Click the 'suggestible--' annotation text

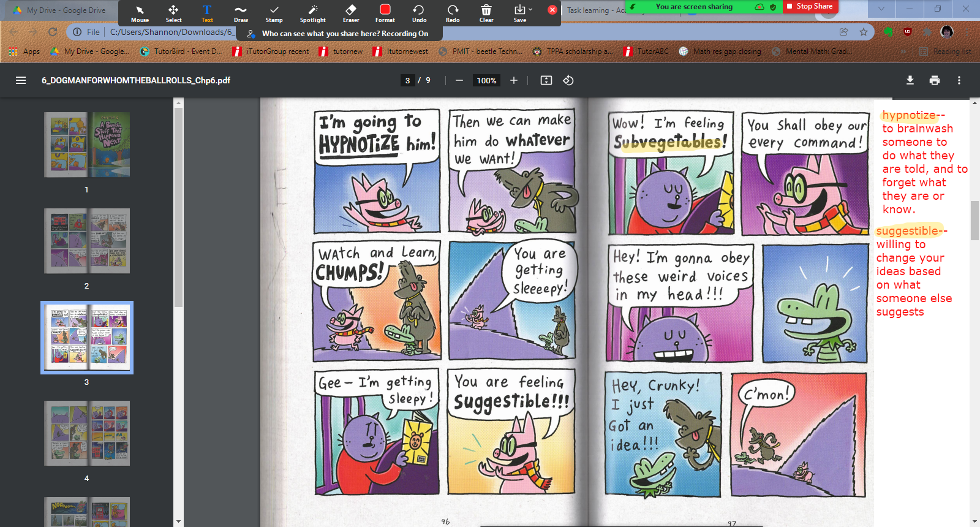point(911,231)
